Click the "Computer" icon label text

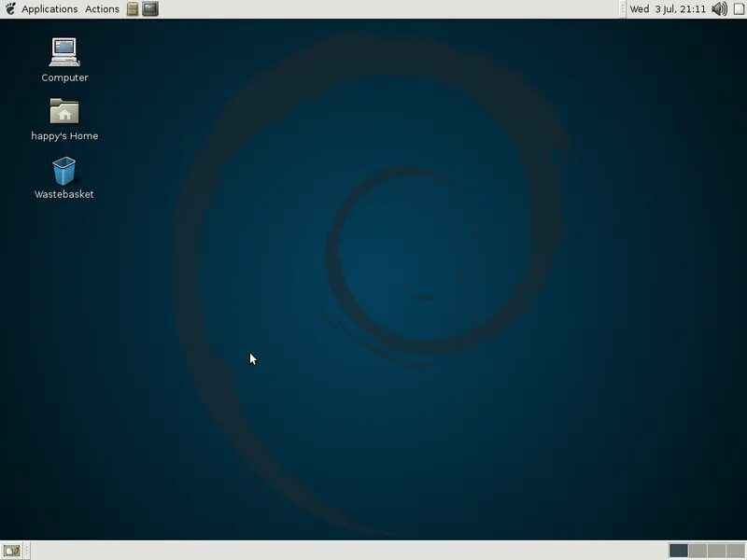click(64, 77)
